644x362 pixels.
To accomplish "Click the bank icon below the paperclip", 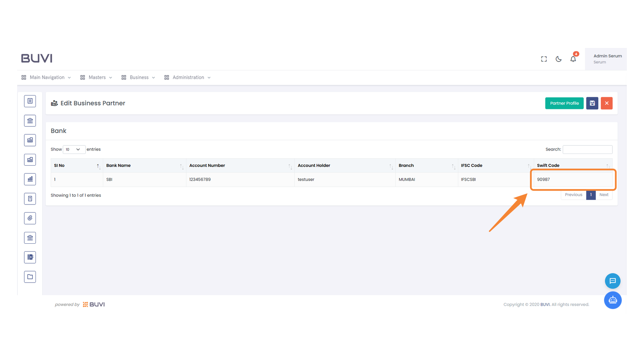I will (30, 238).
